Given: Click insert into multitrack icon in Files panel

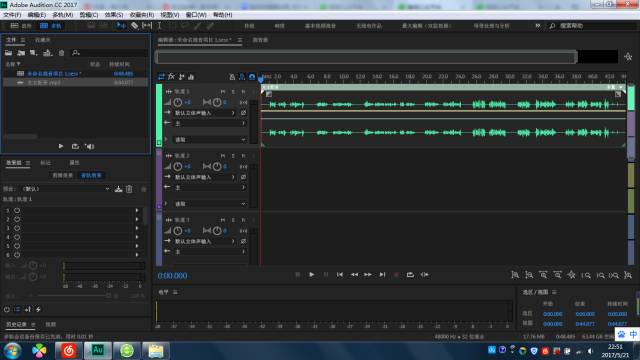Looking at the screenshot, I should coord(48,53).
